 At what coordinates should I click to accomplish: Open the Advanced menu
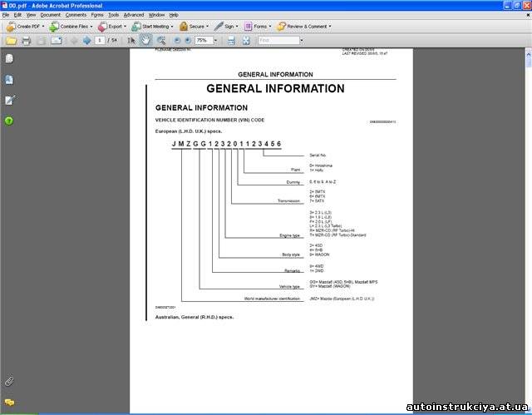click(x=134, y=15)
